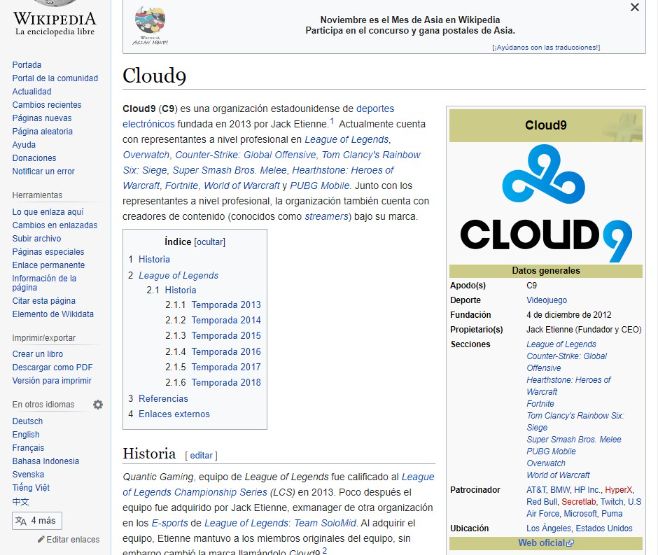Open language settings gear icon
Image resolution: width=658 pixels, height=555 pixels.
98,404
